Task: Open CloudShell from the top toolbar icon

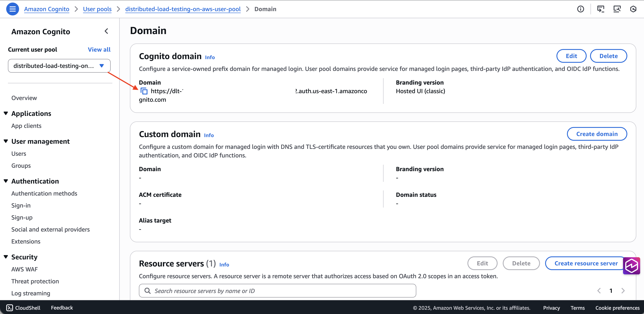Action: 601,9
